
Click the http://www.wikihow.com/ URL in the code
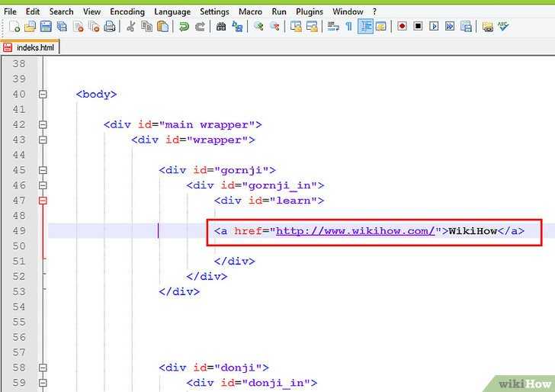(x=355, y=231)
